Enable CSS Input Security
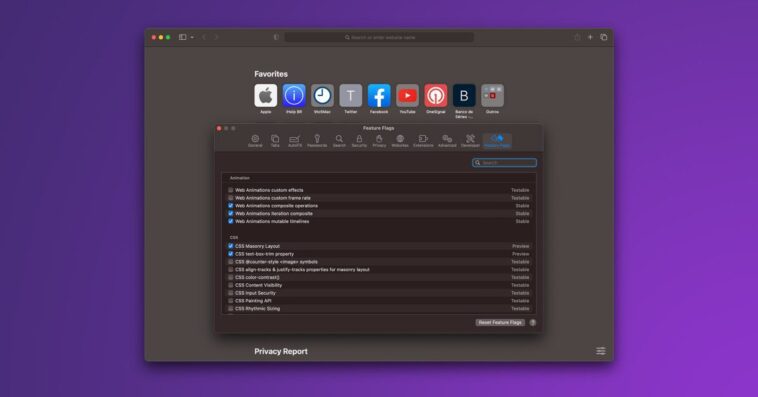The height and width of the screenshot is (397, 758). (x=231, y=293)
